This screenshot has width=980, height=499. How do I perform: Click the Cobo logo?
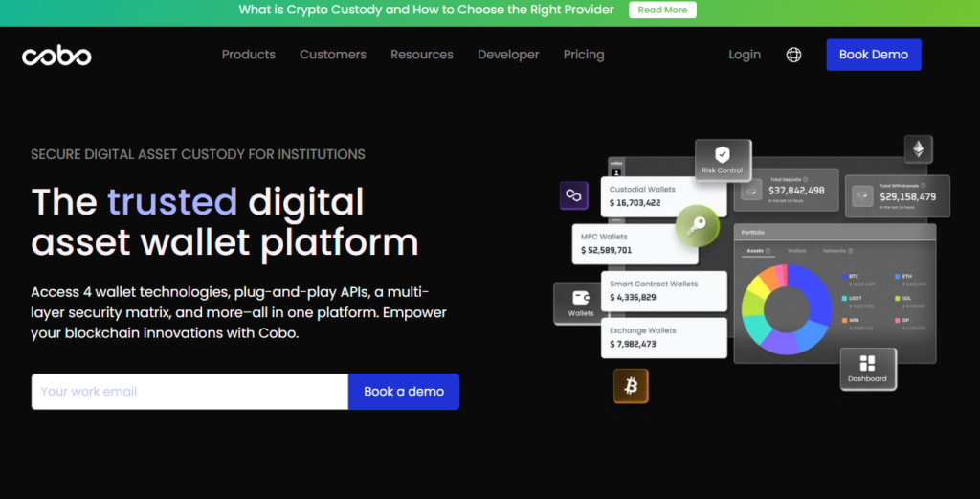coord(56,56)
